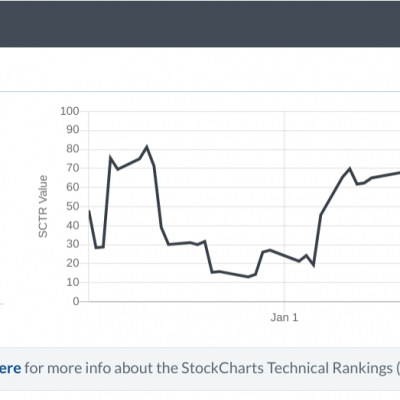Select the 80 label on the y-axis
The width and height of the screenshot is (400, 400).
coord(73,149)
